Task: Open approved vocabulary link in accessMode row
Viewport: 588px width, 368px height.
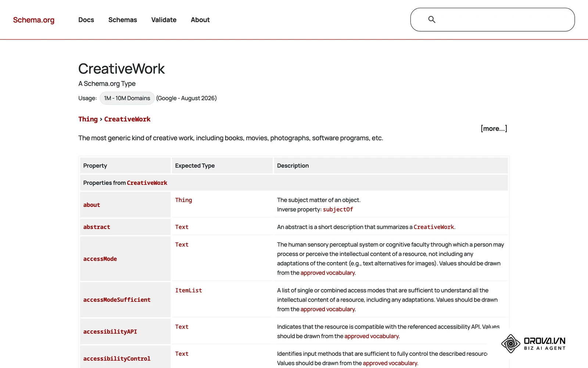Action: [328, 273]
